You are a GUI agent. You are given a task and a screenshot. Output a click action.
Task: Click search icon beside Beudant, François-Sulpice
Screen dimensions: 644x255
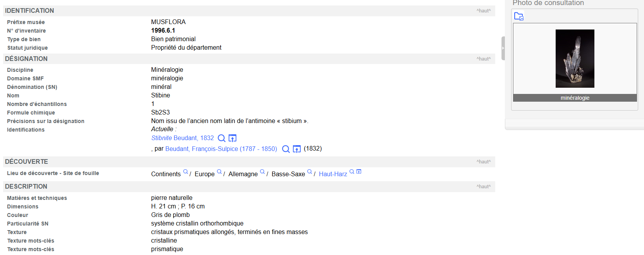click(x=286, y=149)
